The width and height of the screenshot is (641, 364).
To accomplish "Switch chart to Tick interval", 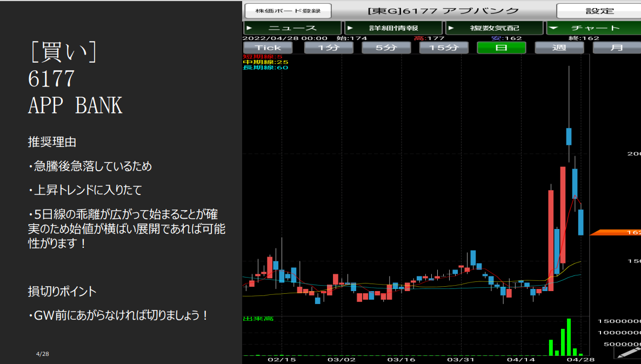I will (268, 48).
